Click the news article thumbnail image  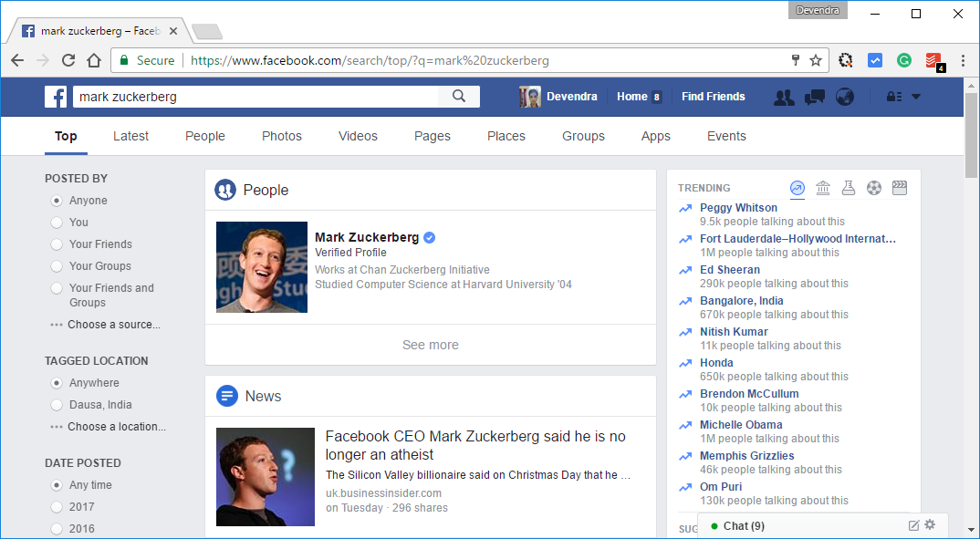(x=266, y=477)
